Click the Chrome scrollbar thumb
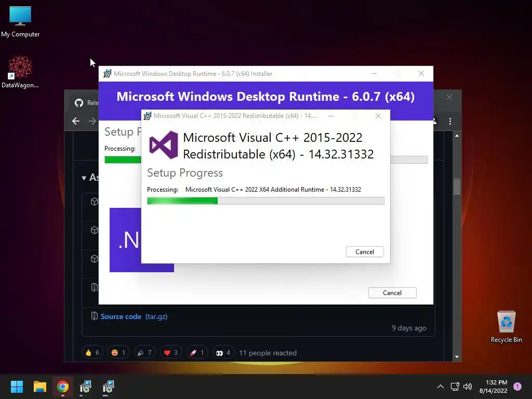The width and height of the screenshot is (532, 399). (457, 187)
